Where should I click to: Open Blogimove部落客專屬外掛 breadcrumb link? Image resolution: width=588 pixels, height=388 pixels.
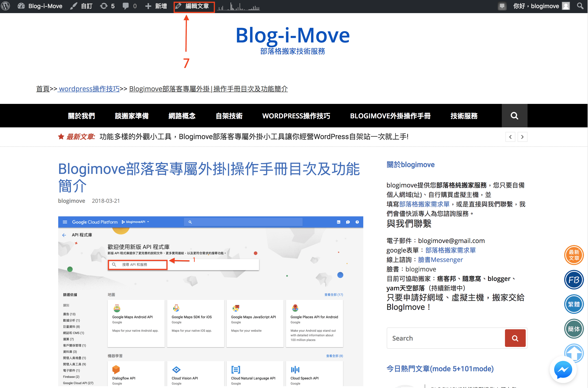pos(208,89)
